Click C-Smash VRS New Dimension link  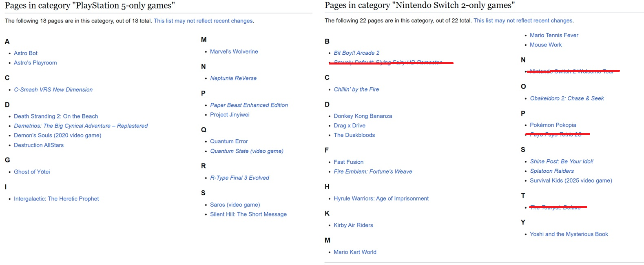coord(53,89)
